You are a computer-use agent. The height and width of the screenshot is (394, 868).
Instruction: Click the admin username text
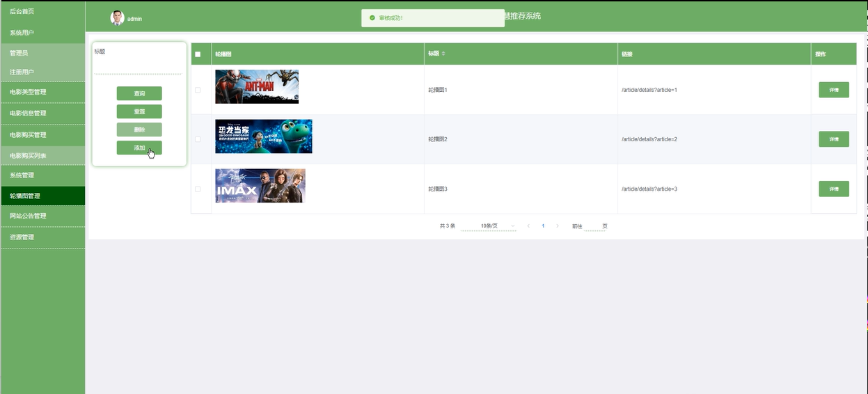click(134, 19)
